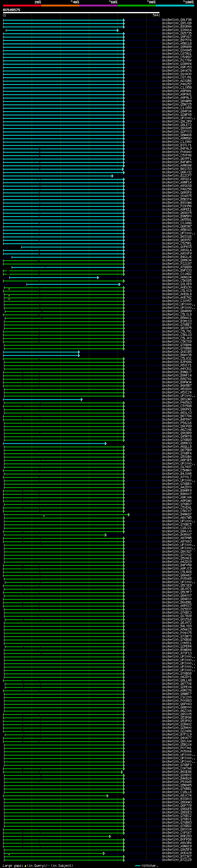Select the UniRef100_P05065 label

point(176,579)
